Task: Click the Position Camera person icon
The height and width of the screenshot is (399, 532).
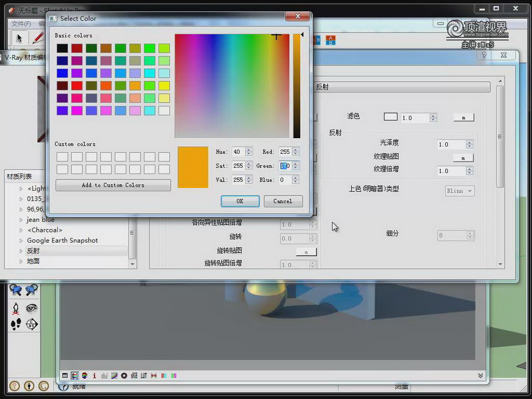Action: pyautogui.click(x=16, y=308)
